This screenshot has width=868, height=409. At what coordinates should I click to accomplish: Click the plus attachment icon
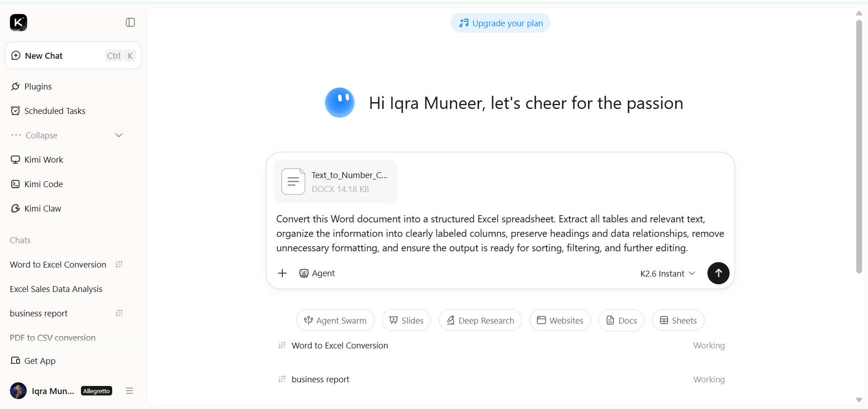(x=282, y=273)
